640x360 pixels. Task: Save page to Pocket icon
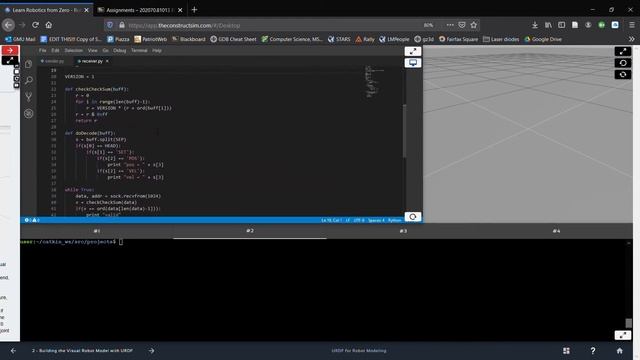coord(462,25)
